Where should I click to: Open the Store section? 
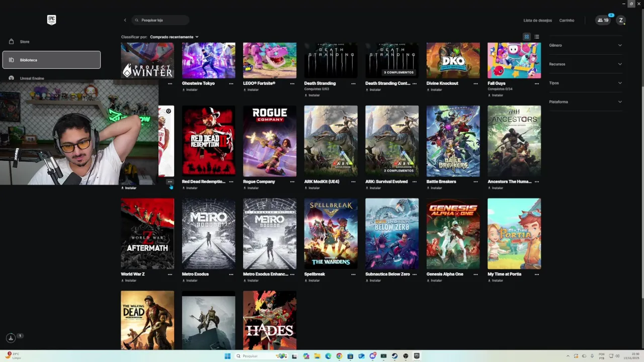point(51,42)
